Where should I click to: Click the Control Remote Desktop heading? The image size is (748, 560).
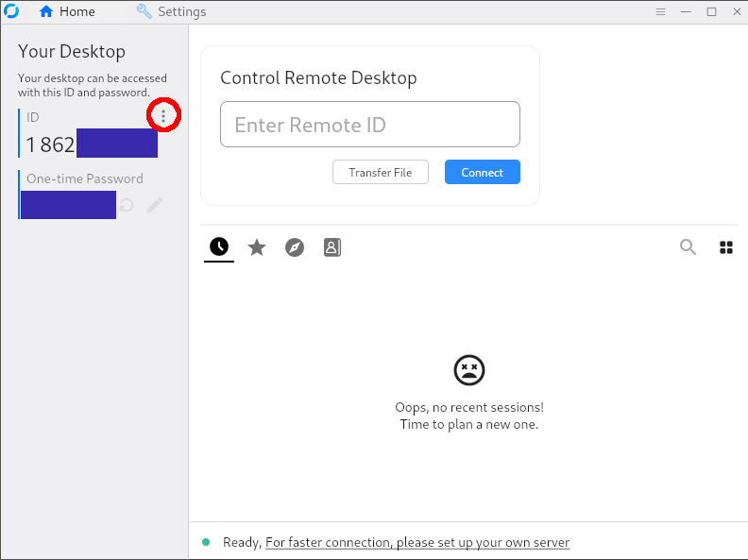pyautogui.click(x=318, y=77)
